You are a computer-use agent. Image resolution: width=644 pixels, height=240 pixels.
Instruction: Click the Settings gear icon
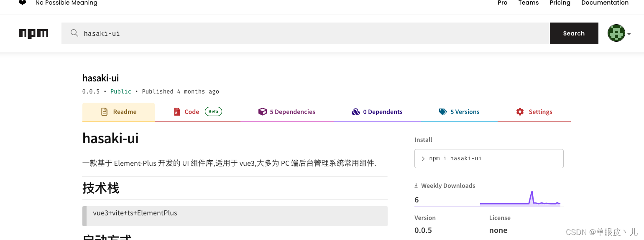click(520, 112)
